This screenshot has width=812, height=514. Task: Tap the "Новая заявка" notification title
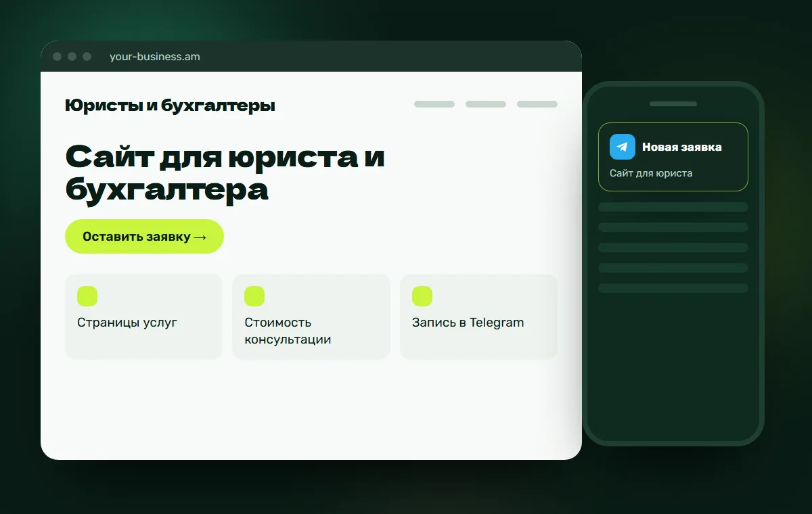point(682,147)
